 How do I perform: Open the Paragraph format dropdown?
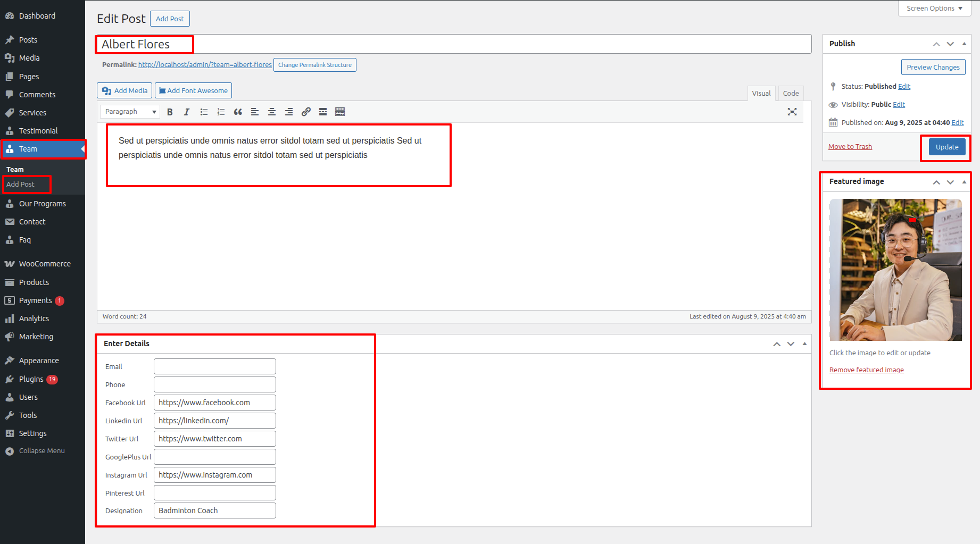click(130, 112)
